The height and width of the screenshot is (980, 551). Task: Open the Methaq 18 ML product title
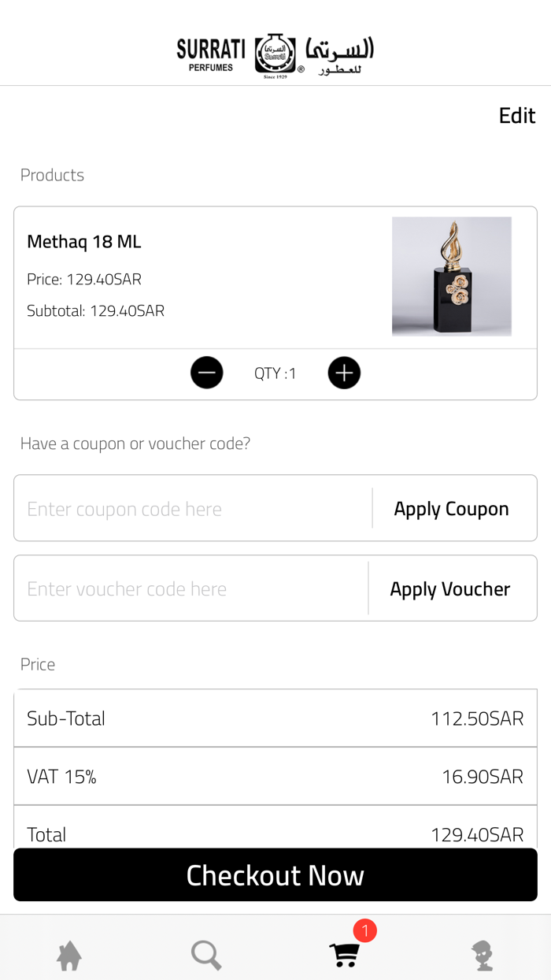84,242
